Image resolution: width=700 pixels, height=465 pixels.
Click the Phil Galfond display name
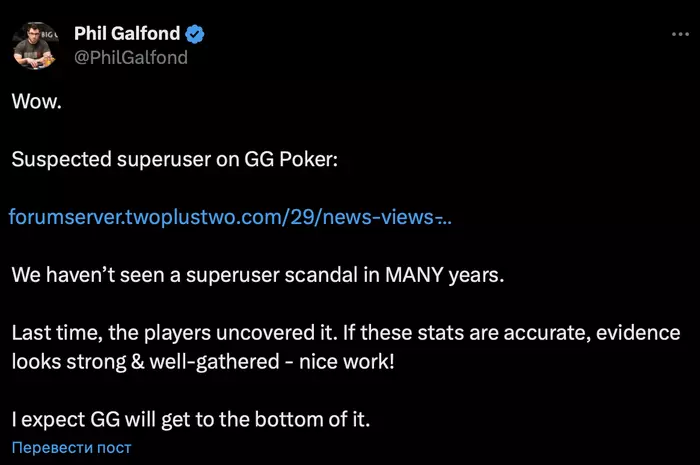(x=127, y=35)
